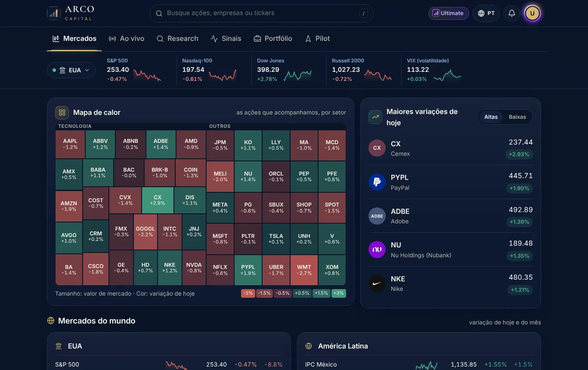Click the heat map grid icon
Screen dimensions: 588x370
pyautogui.click(x=62, y=113)
